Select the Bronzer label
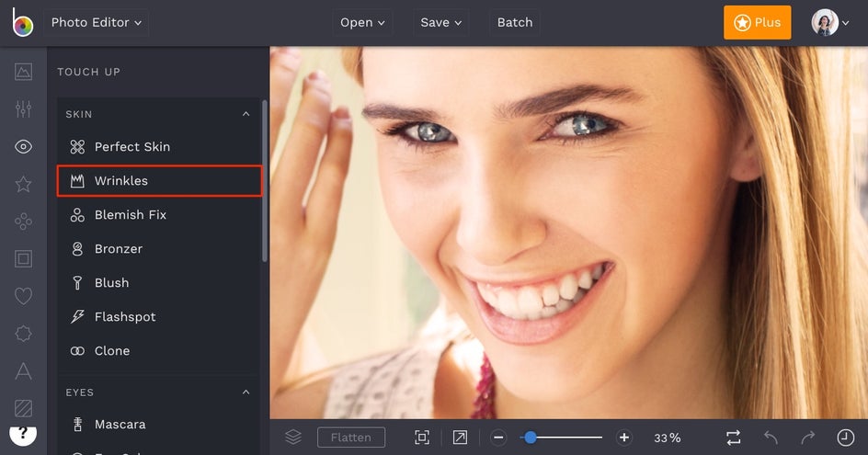Screen dimensions: 868x455 click(x=119, y=248)
